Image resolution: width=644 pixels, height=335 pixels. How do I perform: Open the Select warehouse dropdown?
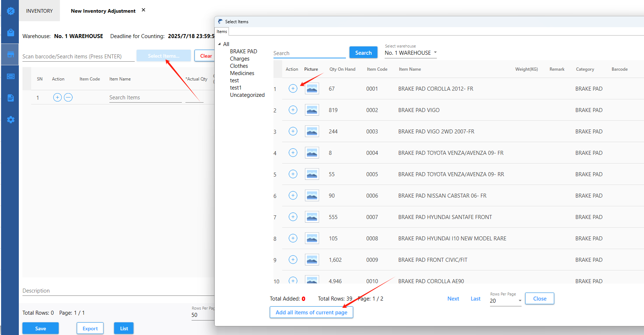[x=410, y=53]
